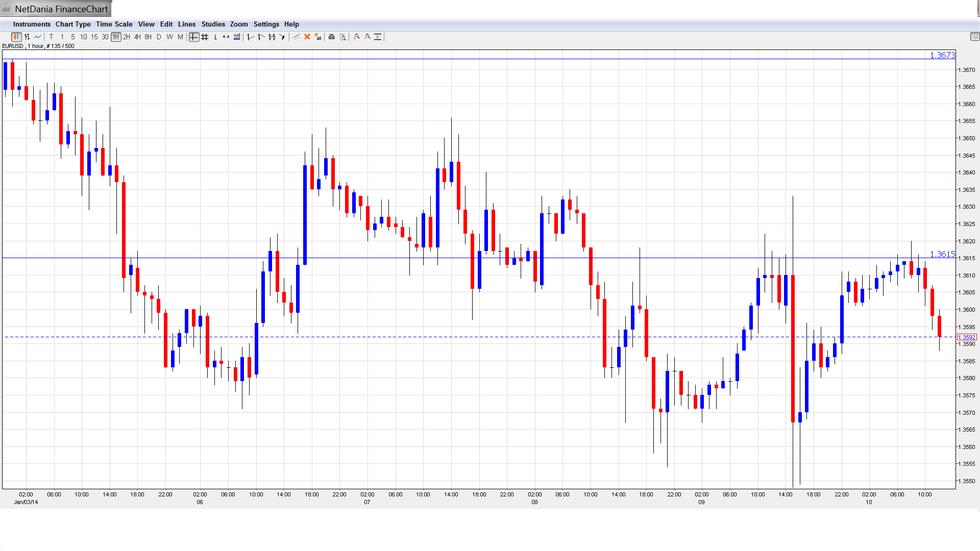Open the Settings menu
The image size is (980, 551).
(266, 24)
